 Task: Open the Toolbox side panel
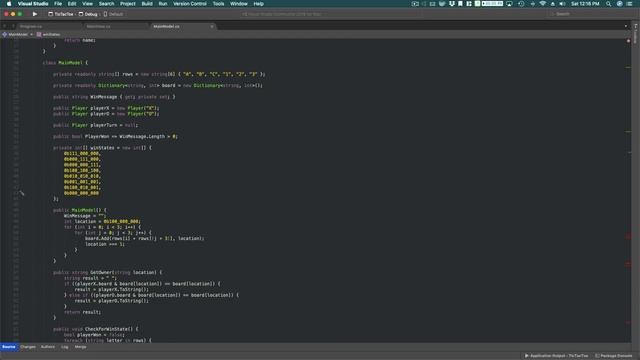(x=636, y=33)
